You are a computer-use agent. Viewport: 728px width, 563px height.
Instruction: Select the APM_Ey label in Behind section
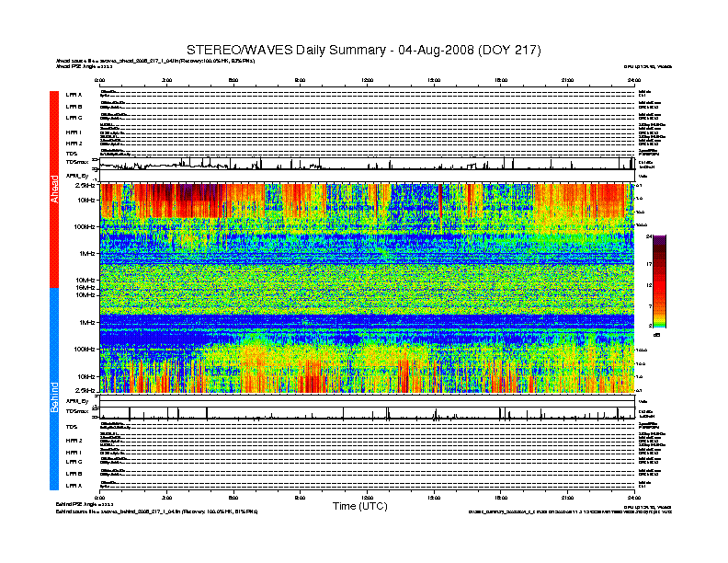[77, 401]
